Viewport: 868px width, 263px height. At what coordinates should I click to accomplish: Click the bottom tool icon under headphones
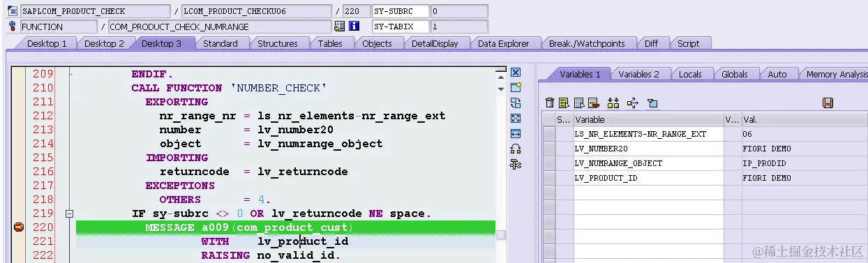[516, 164]
